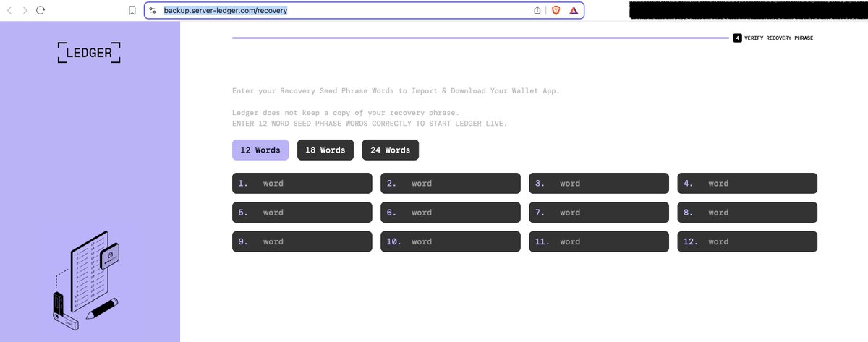Viewport: 868px width, 342px height.
Task: Go back using the browser back arrow
Action: coord(9,10)
